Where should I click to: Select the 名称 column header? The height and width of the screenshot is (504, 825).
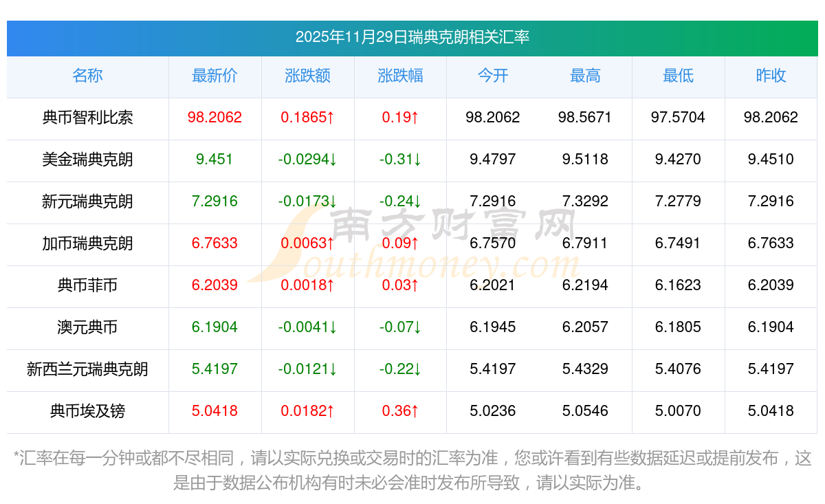point(87,76)
